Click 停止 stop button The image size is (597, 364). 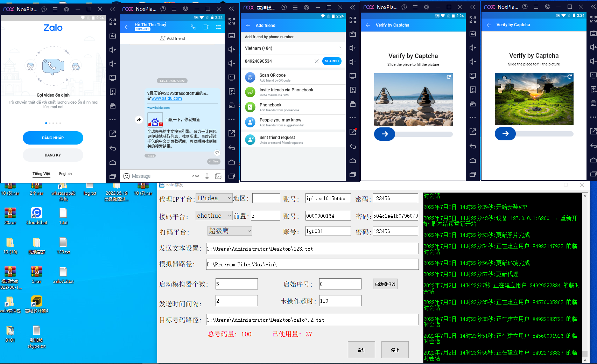(x=395, y=350)
